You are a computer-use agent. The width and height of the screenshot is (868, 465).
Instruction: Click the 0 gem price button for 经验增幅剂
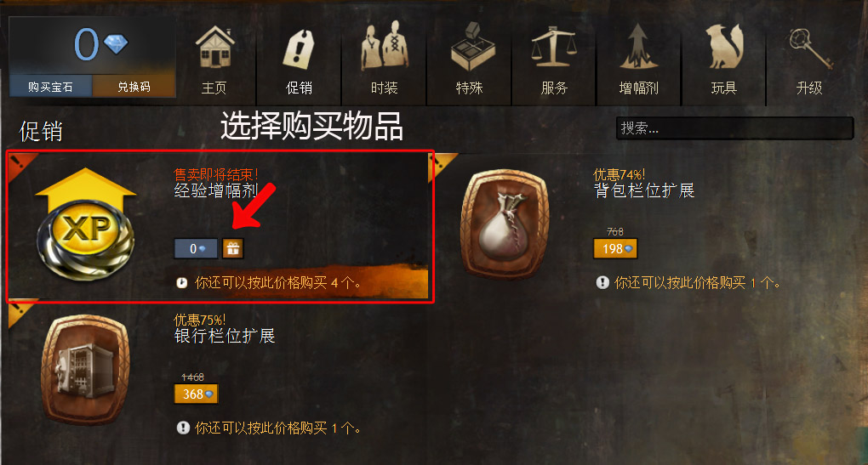(x=196, y=249)
